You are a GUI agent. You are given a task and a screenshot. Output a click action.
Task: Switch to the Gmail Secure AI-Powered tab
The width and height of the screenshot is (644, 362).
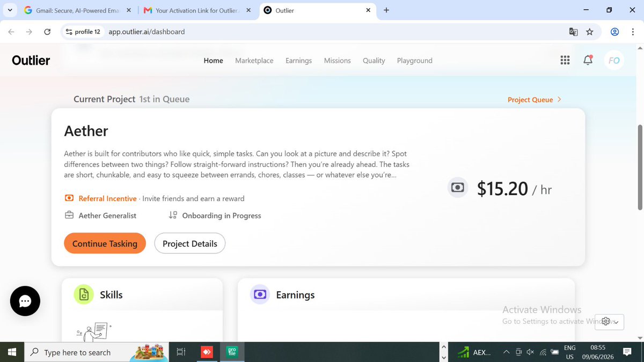(x=77, y=10)
